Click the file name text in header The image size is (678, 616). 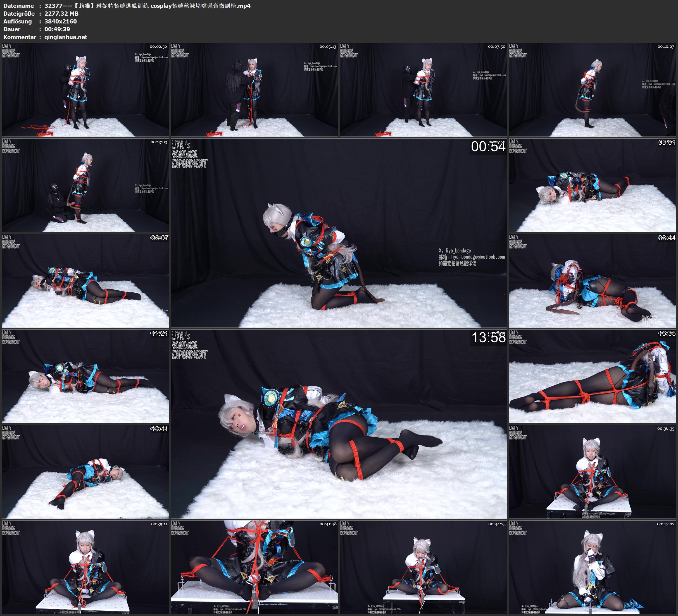(147, 6)
